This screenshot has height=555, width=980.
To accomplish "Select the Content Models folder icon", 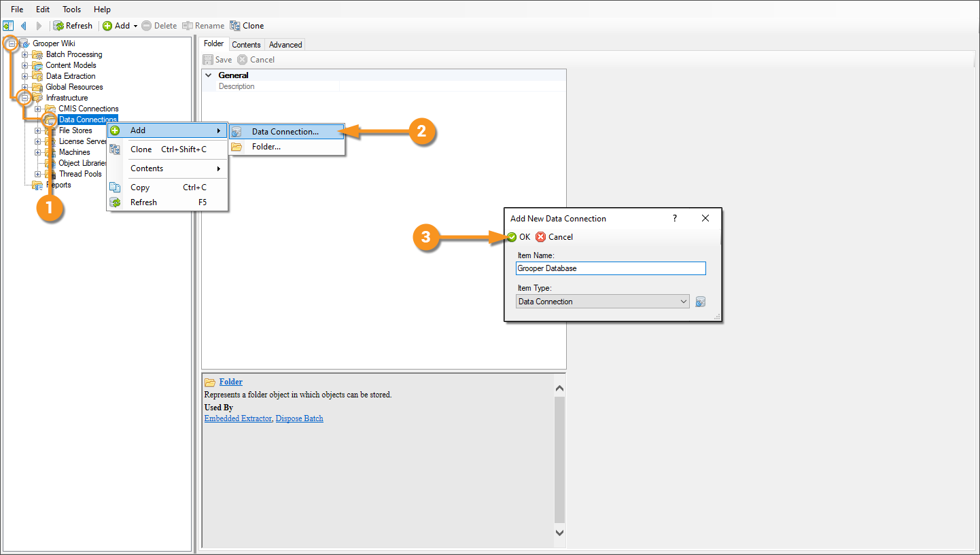I will coord(37,65).
